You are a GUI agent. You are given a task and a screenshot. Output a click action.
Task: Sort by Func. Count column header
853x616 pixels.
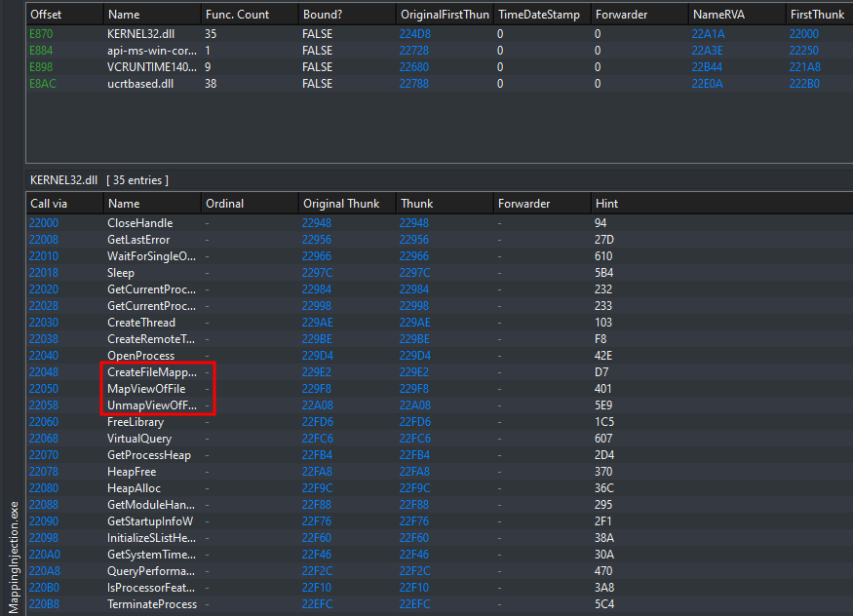[x=237, y=15]
